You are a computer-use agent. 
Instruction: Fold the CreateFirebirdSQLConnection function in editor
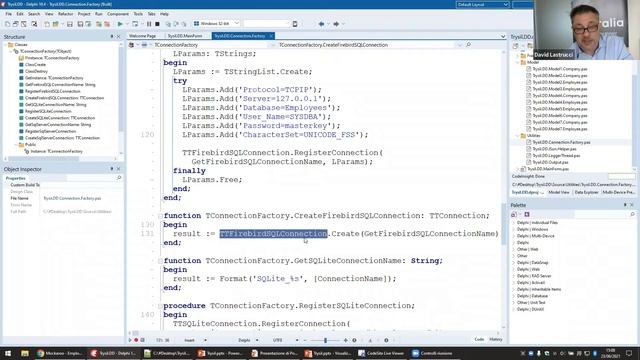[x=160, y=216]
